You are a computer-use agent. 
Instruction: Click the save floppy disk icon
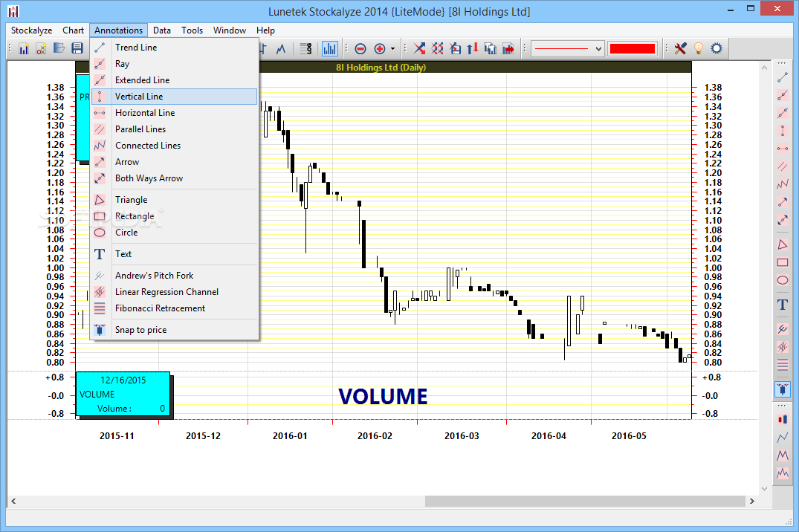(x=77, y=49)
